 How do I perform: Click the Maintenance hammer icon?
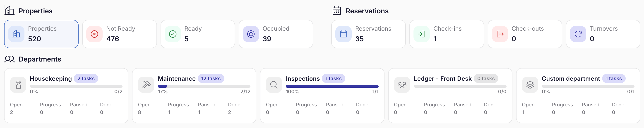[x=146, y=85]
